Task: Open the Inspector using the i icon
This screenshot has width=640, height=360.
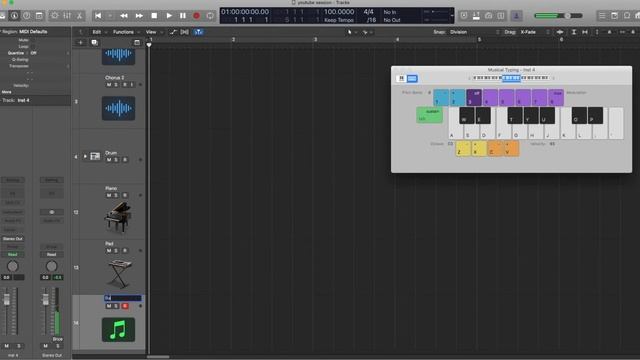Action: 14,16
